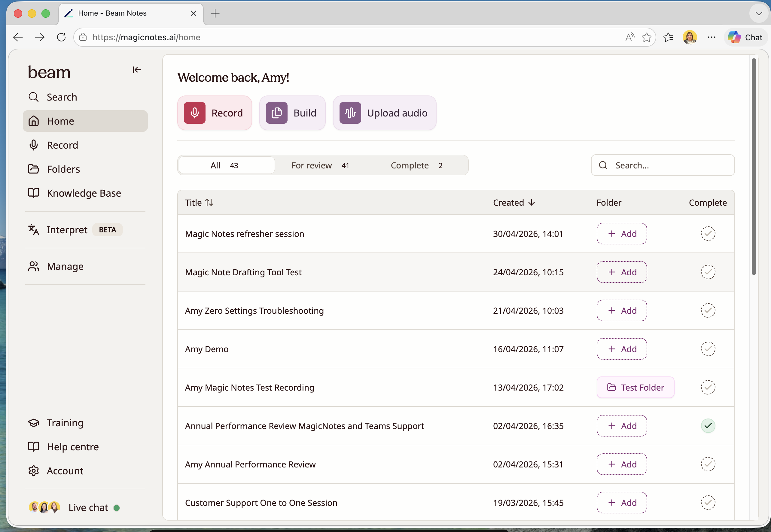Open Search in the sidebar
The image size is (771, 532).
coord(85,97)
